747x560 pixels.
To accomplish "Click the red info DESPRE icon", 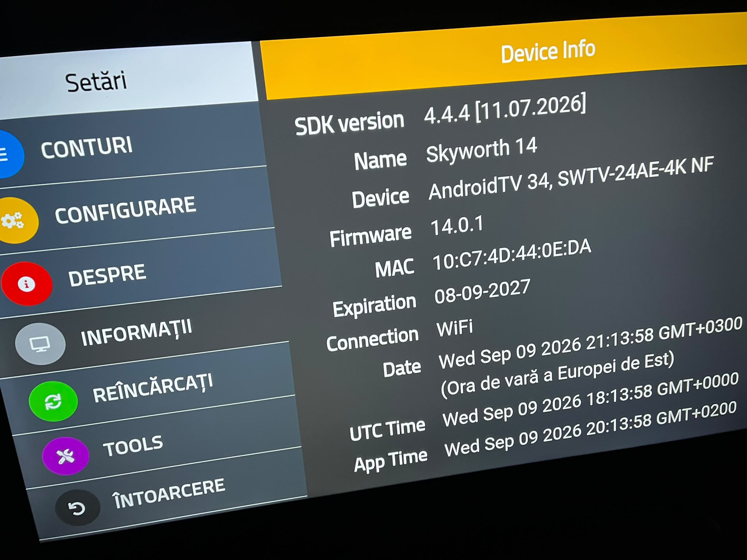I will tap(26, 284).
